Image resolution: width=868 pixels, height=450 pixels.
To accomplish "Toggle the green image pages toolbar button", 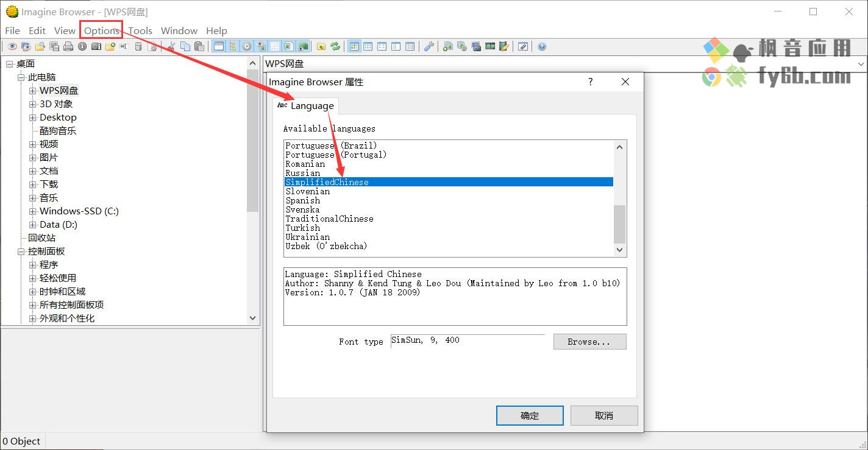I will pos(289,46).
